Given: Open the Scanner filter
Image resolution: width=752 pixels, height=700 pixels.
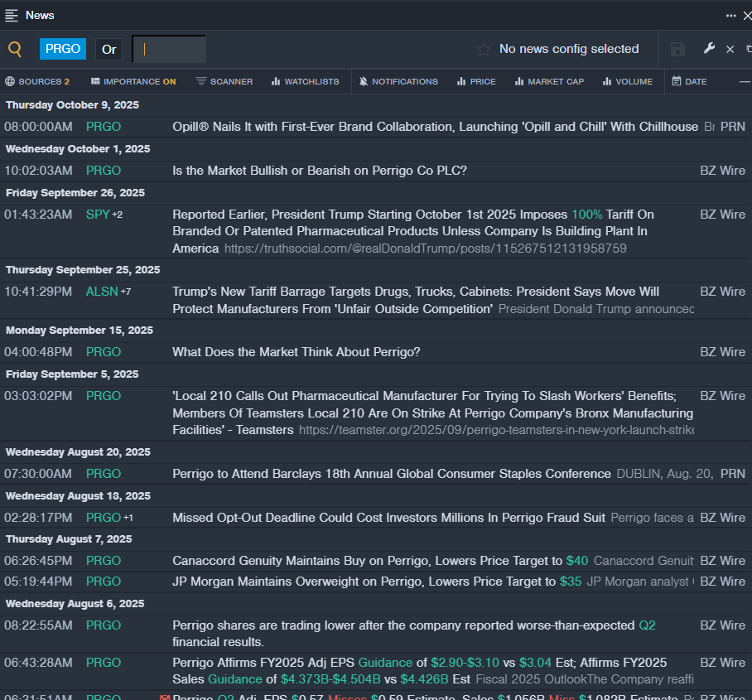Looking at the screenshot, I should [x=224, y=81].
